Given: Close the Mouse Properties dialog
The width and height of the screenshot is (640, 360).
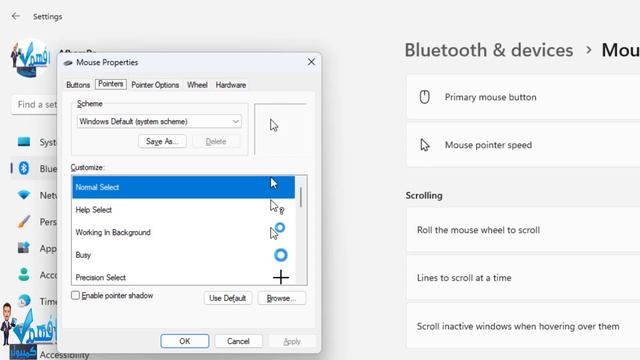Looking at the screenshot, I should pyautogui.click(x=311, y=62).
